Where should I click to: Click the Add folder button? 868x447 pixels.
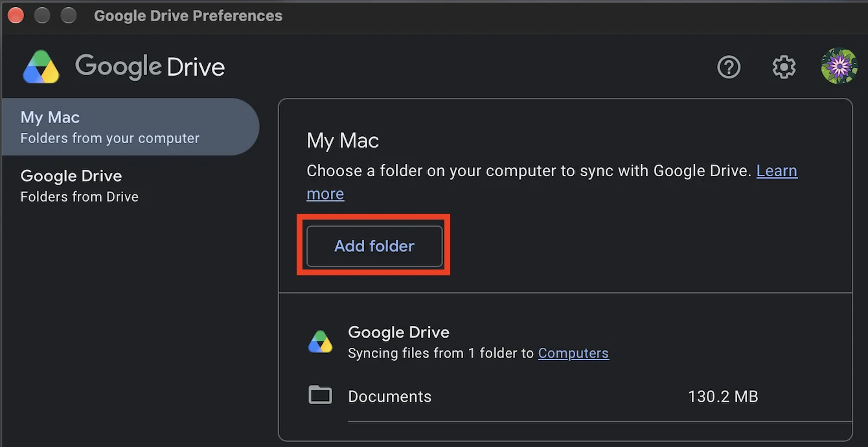tap(374, 246)
